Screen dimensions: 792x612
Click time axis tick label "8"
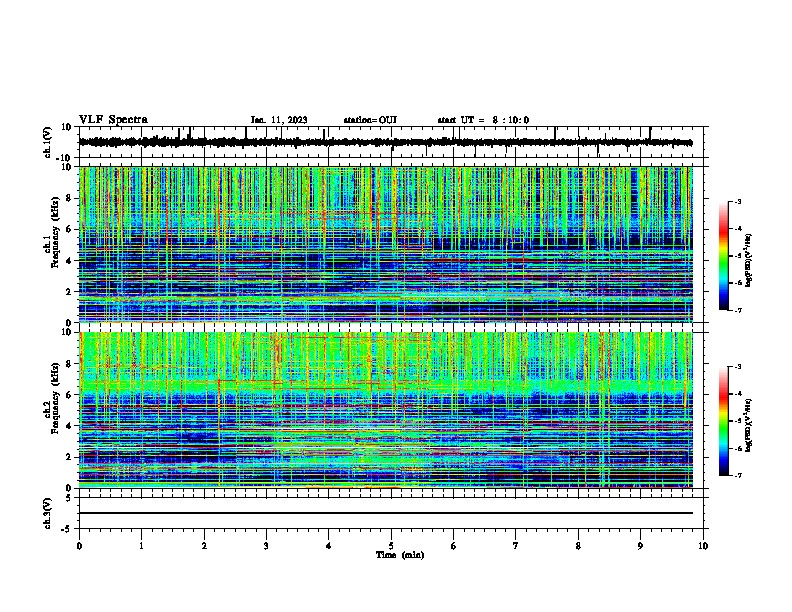578,546
